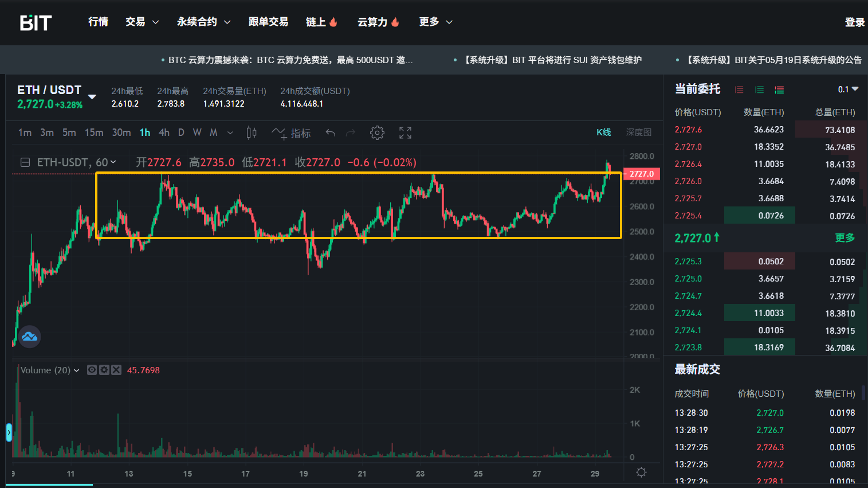Click the undo arrow in chart toolbar
868x488 pixels.
[331, 133]
